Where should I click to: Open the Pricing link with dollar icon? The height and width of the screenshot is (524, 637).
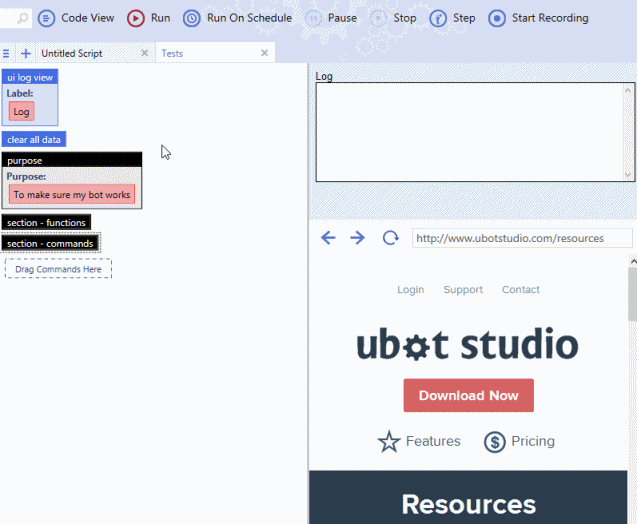[x=519, y=441]
